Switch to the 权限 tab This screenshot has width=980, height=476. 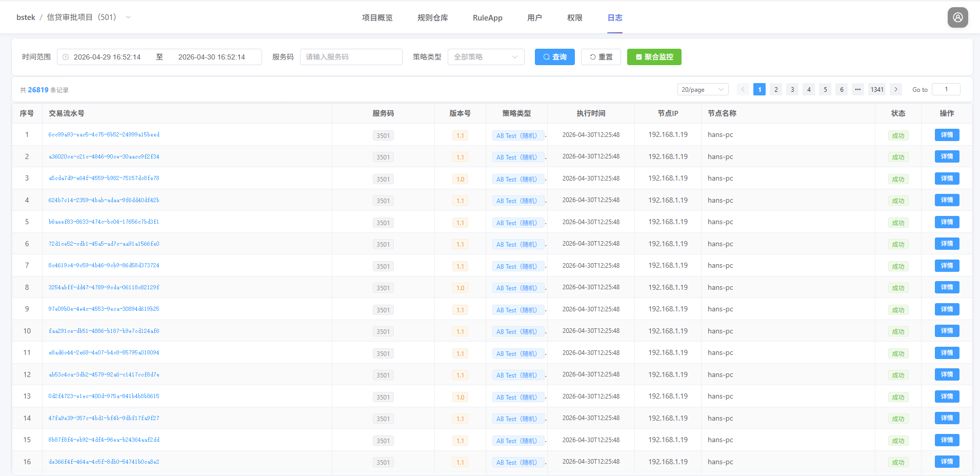[574, 17]
